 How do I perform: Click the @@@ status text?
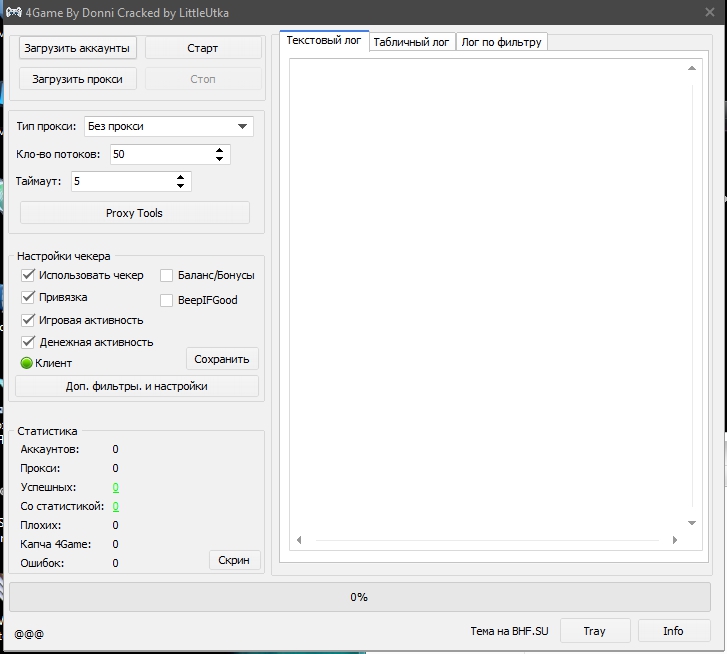click(x=29, y=634)
